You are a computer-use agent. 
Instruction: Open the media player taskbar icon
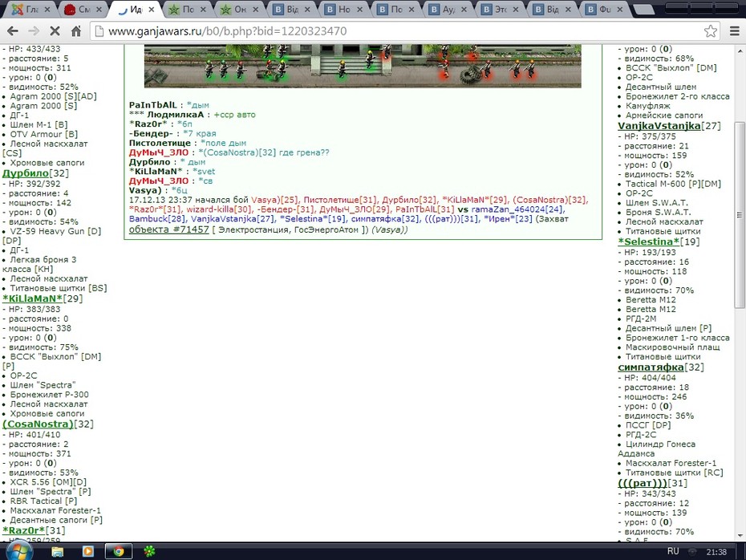point(88,551)
